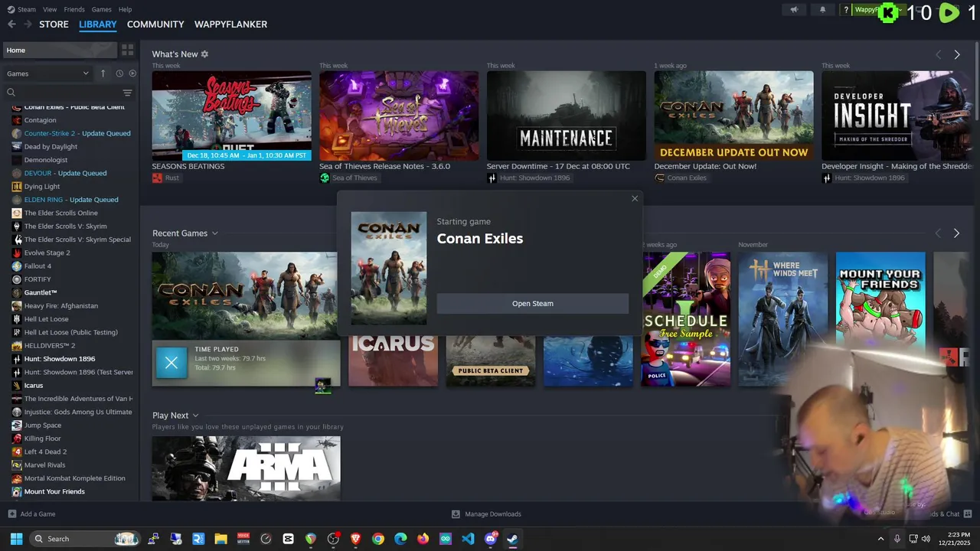Click the Steam announcements megaphone icon
Viewport: 980px width, 551px height.
tap(794, 10)
